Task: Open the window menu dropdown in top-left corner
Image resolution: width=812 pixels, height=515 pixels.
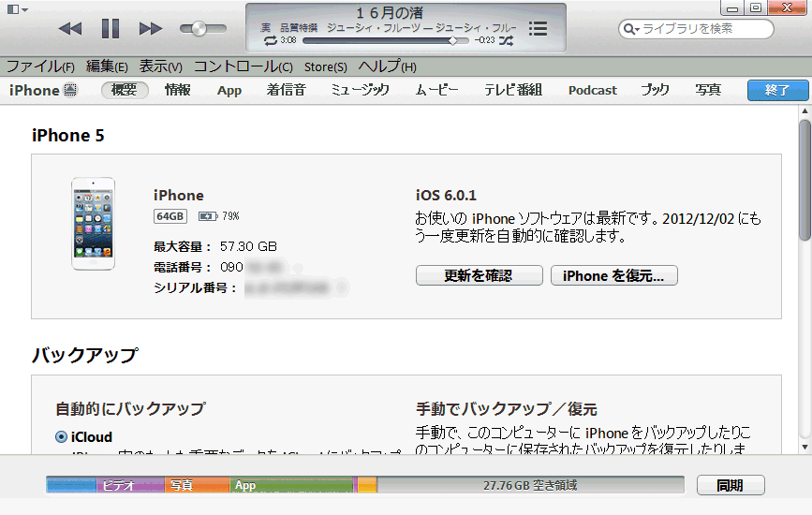Action: click(x=17, y=8)
